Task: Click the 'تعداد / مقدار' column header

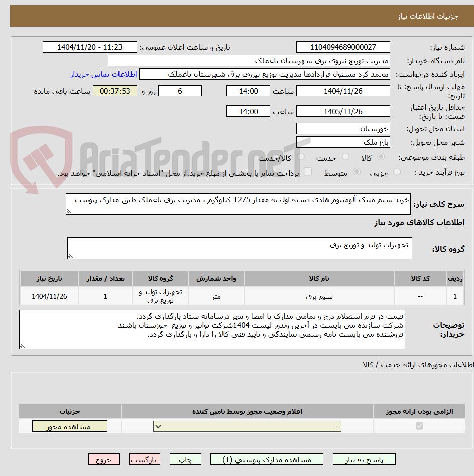Action: (x=105, y=278)
